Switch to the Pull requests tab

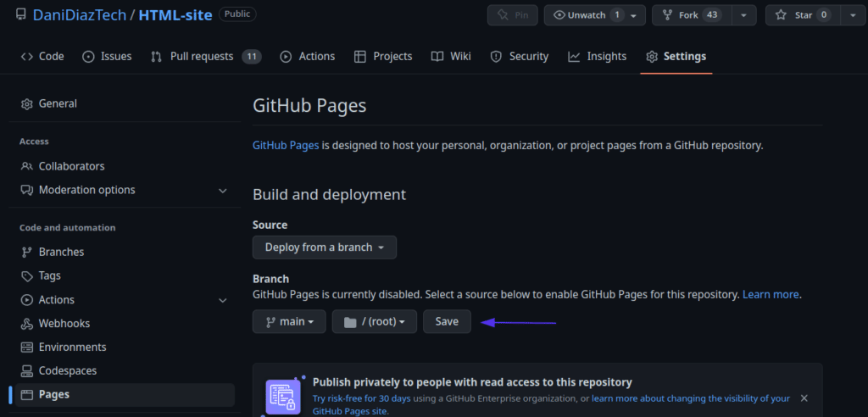[205, 57]
